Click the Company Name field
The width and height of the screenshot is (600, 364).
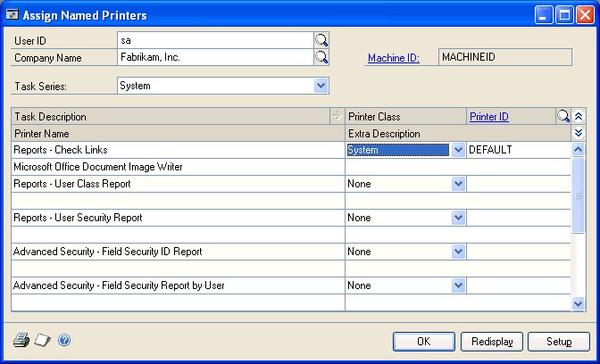(x=215, y=57)
